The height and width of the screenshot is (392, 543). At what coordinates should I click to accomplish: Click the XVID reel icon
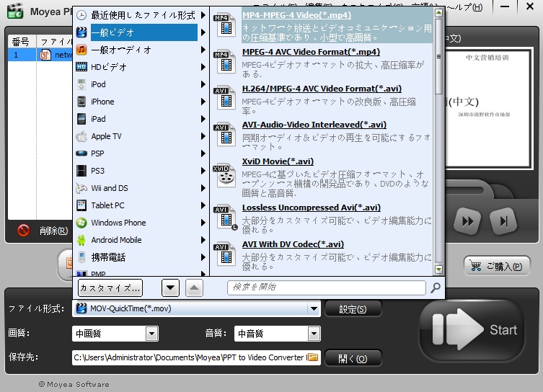(224, 176)
